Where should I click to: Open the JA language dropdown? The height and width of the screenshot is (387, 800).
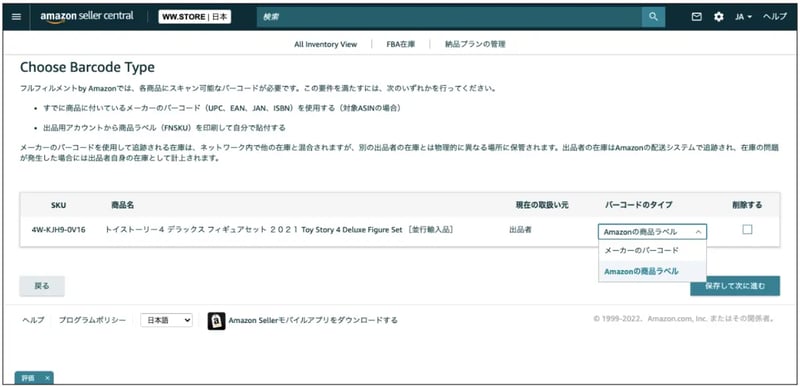click(x=743, y=17)
